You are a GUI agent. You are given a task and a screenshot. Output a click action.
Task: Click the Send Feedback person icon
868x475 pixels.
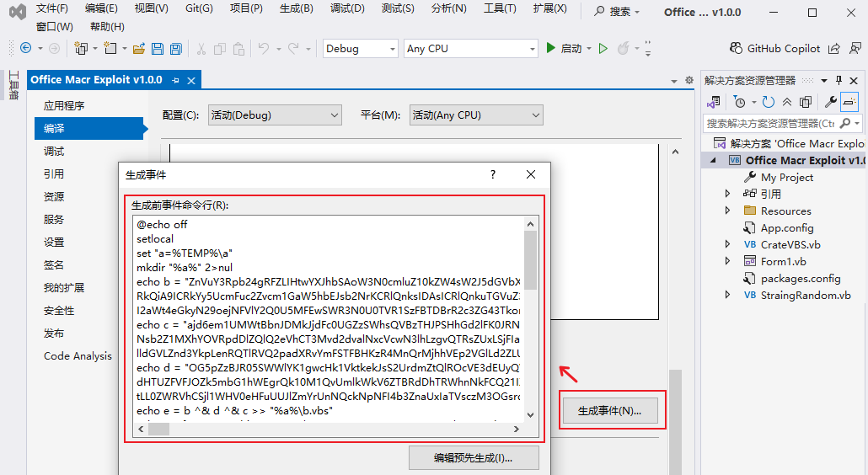coord(855,49)
